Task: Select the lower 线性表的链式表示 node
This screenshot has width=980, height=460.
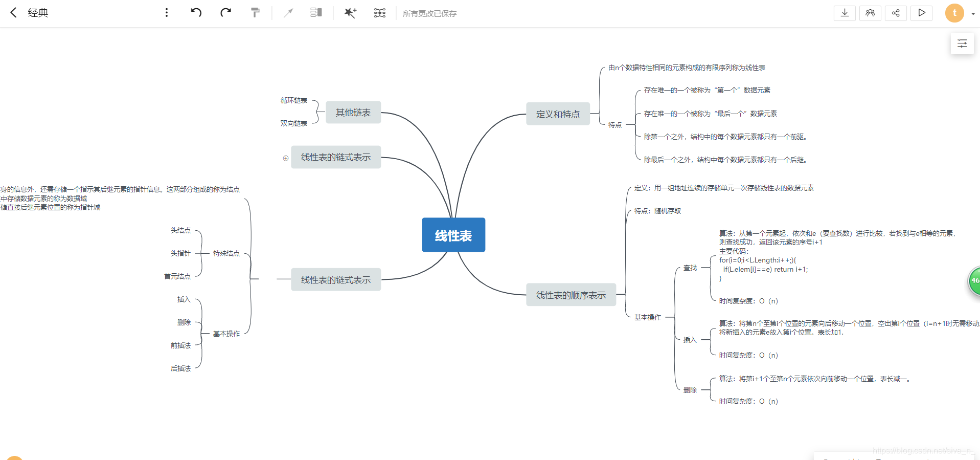Action: coord(336,279)
